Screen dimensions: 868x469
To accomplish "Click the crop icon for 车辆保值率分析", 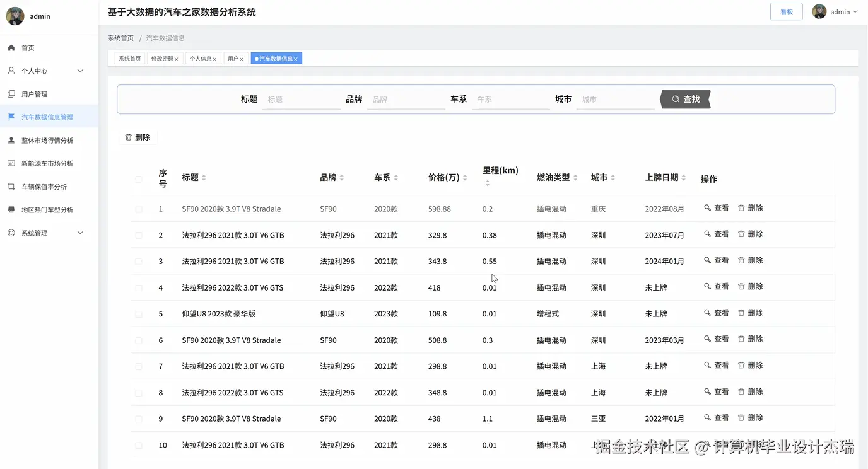I will pyautogui.click(x=11, y=187).
